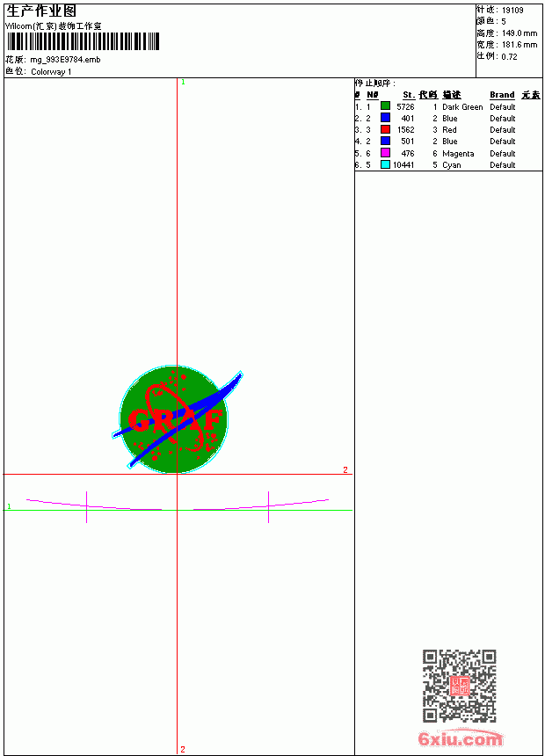Click the Red color swatch in row 3

(385, 129)
